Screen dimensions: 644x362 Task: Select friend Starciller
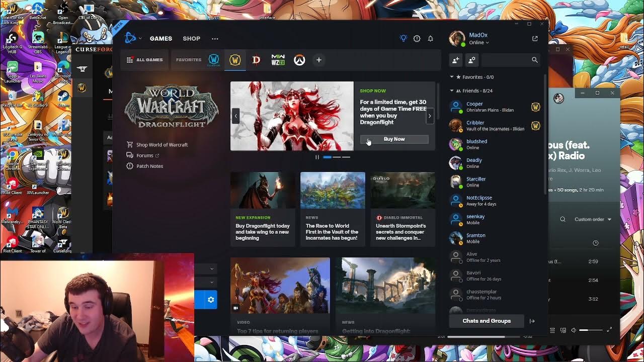(493, 182)
